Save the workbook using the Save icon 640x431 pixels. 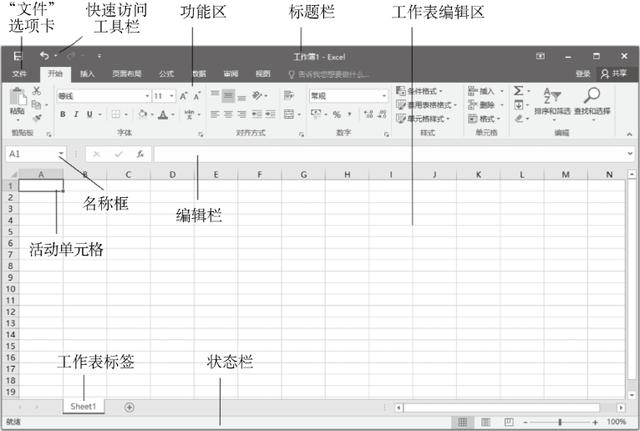click(x=18, y=56)
